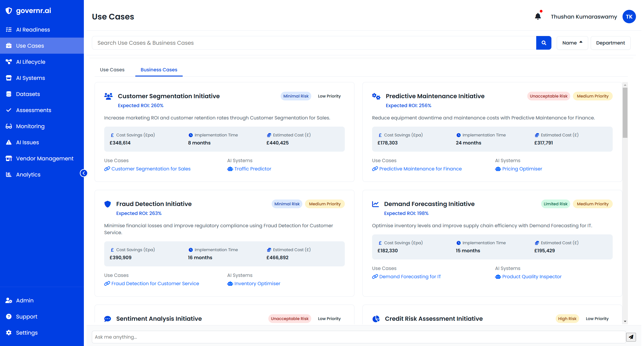Click the Analytics chart icon
Image resolution: width=644 pixels, height=346 pixels.
point(9,174)
